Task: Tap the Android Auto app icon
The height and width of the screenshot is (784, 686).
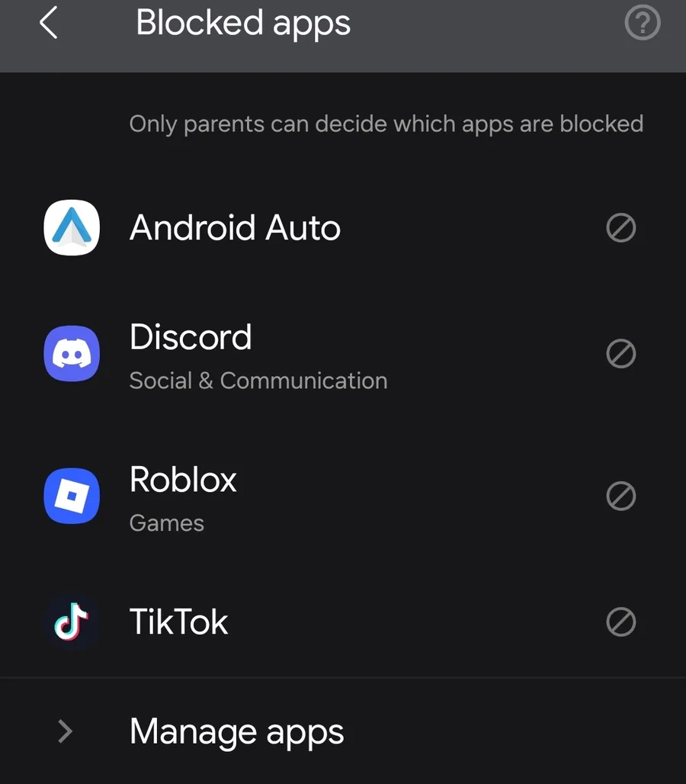Action: tap(72, 227)
